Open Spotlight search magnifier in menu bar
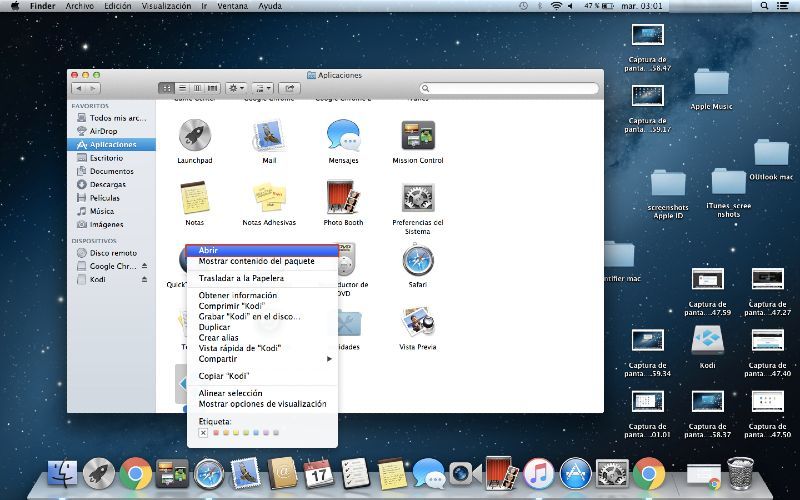Viewport: 800px width, 500px height. pyautogui.click(x=764, y=6)
